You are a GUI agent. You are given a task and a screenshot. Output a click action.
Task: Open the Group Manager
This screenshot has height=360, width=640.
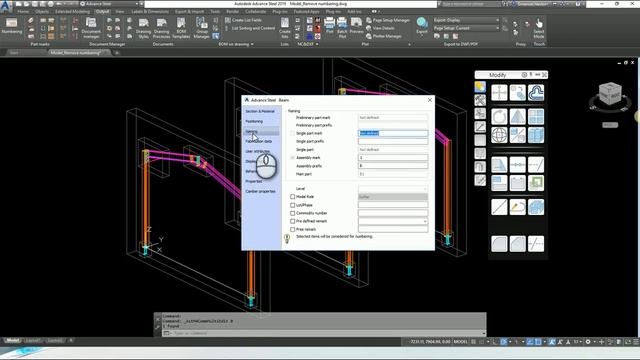click(x=201, y=28)
